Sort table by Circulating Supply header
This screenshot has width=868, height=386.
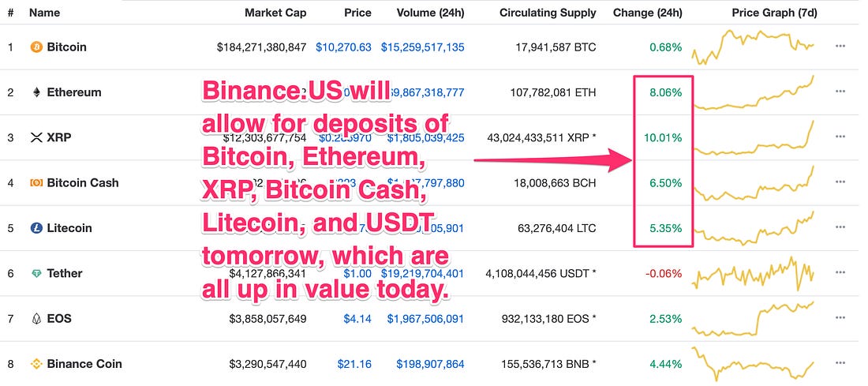[548, 13]
